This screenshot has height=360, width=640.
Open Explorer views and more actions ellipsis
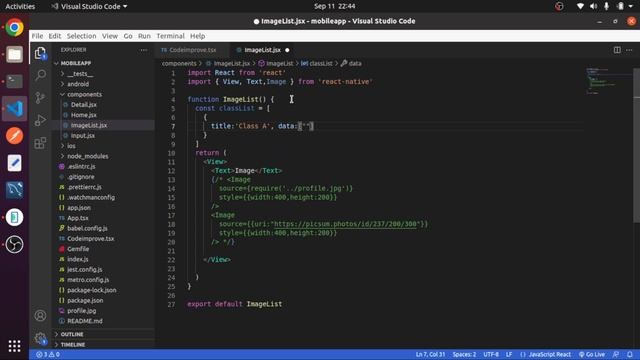(x=144, y=50)
